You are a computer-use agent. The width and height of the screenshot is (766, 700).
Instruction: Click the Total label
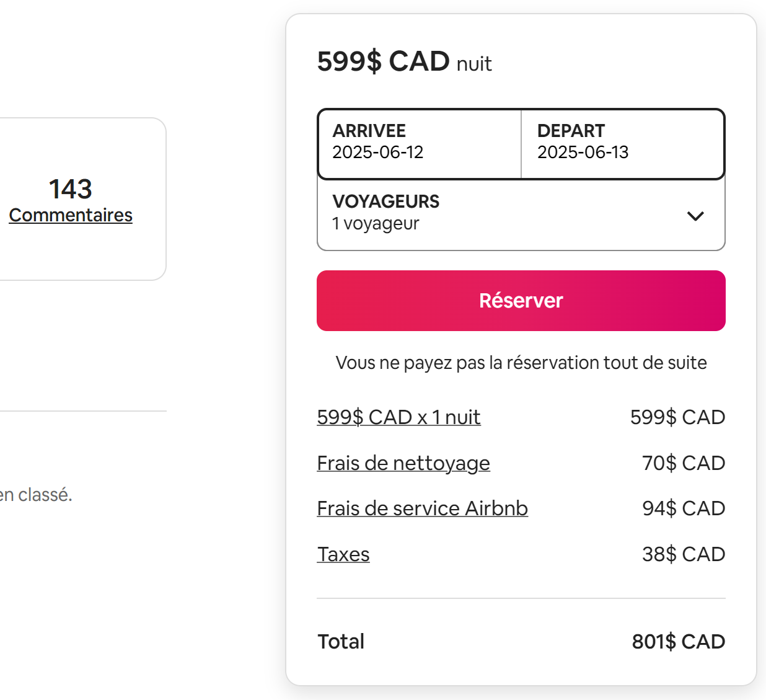(x=341, y=641)
